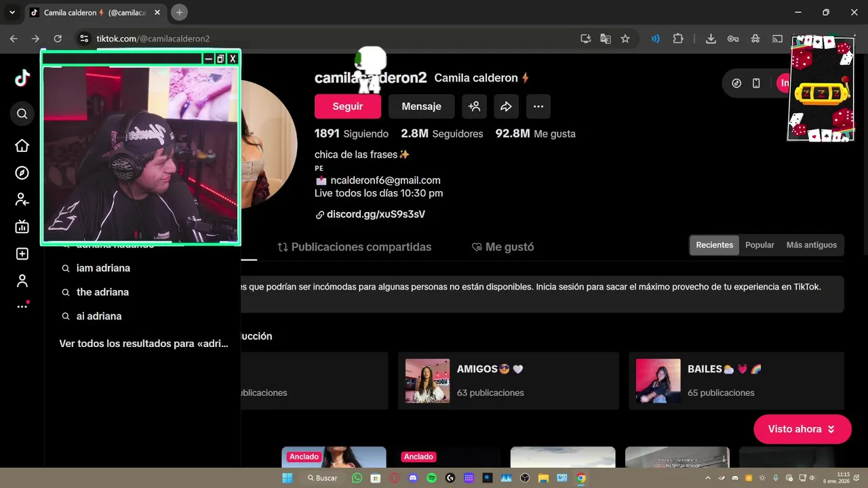868x488 pixels.
Task: Open Spotify from the taskbar
Action: [431, 478]
